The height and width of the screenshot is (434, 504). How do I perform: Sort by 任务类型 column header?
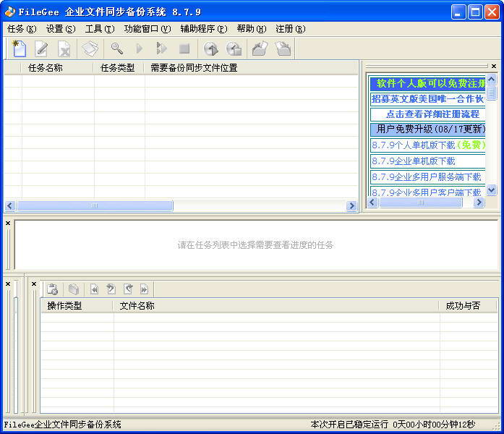[x=119, y=68]
